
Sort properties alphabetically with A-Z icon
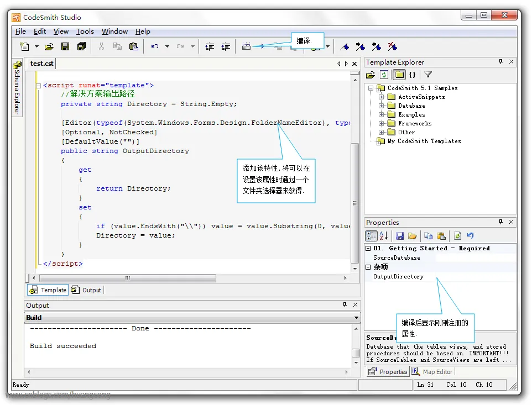click(x=383, y=236)
